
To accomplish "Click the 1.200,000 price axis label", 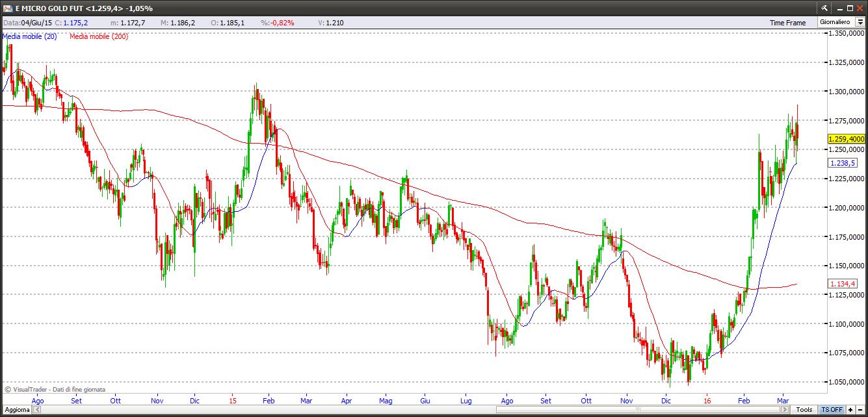I will click(845, 208).
